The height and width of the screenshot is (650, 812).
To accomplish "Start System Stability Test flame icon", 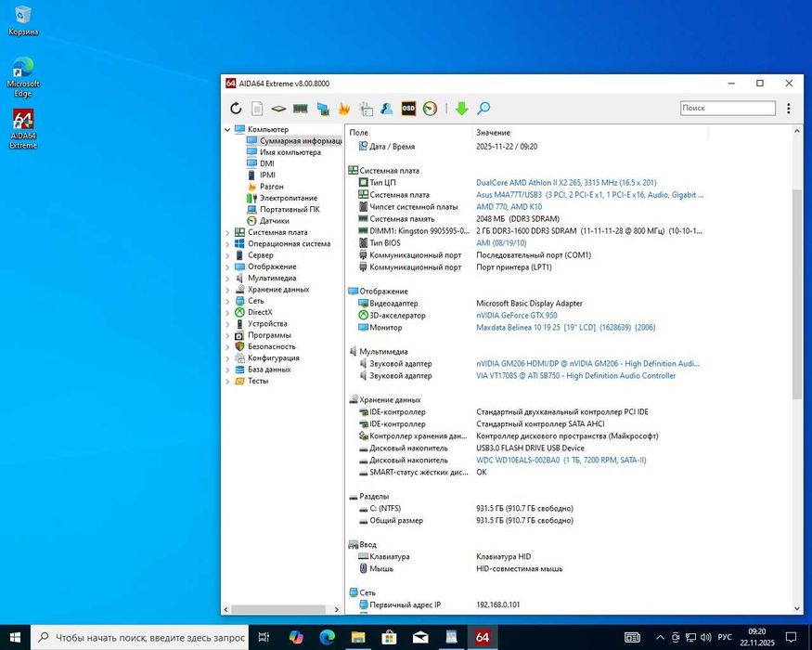I will [344, 109].
